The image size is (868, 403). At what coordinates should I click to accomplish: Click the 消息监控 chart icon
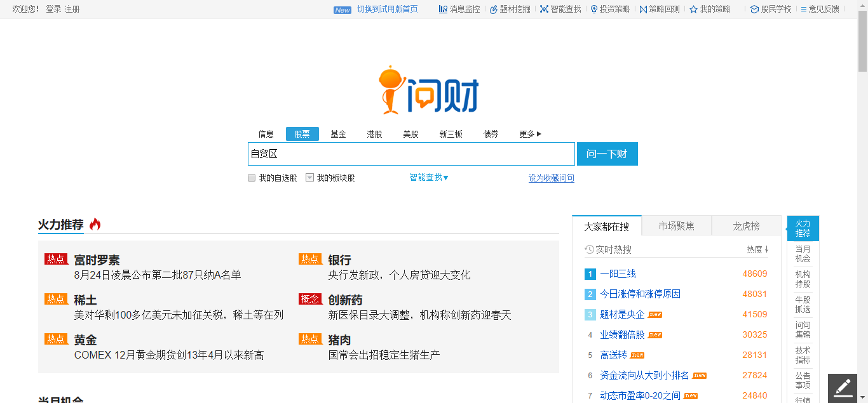[443, 10]
